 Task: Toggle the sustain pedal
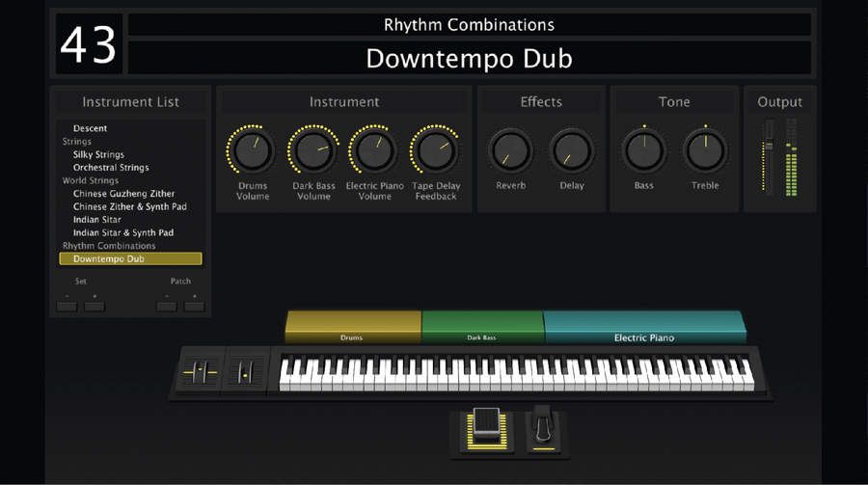pos(544,427)
